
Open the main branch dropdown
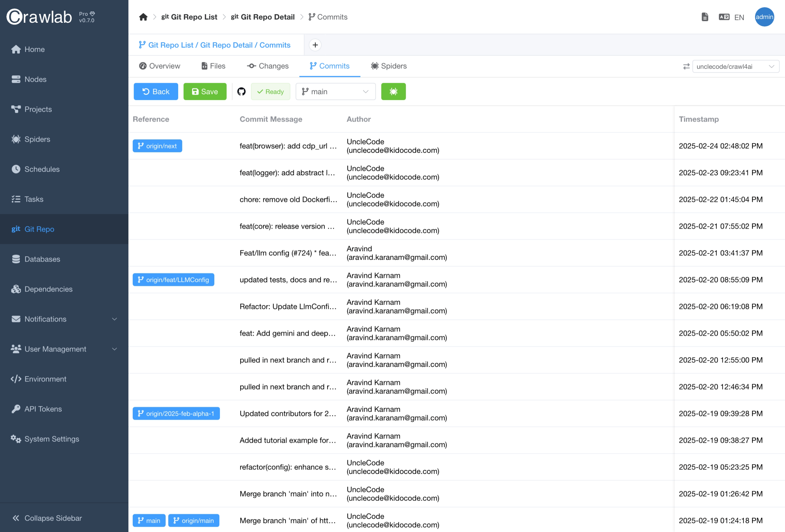[335, 91]
